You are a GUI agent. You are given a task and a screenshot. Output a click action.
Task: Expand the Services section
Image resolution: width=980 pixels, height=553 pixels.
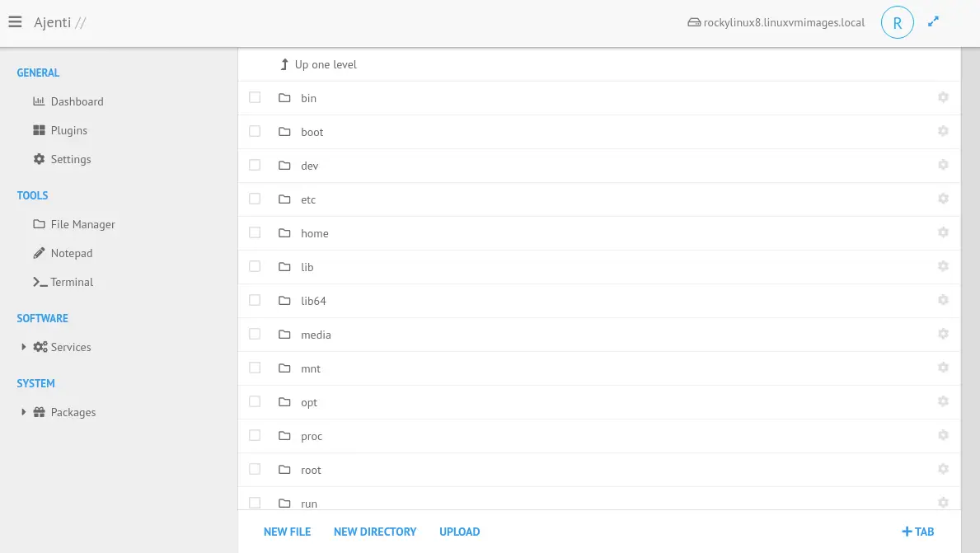25,347
